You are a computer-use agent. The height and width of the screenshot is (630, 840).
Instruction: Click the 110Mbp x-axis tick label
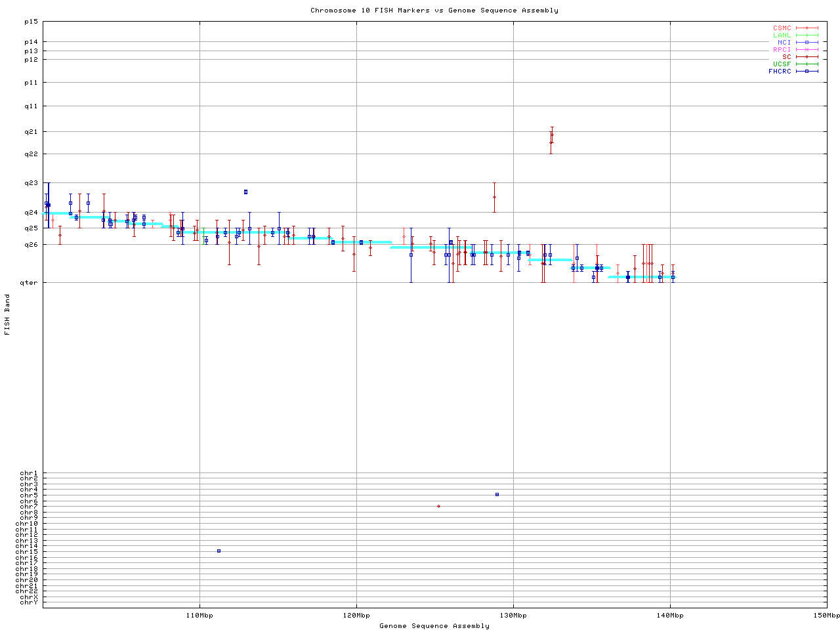(199, 616)
